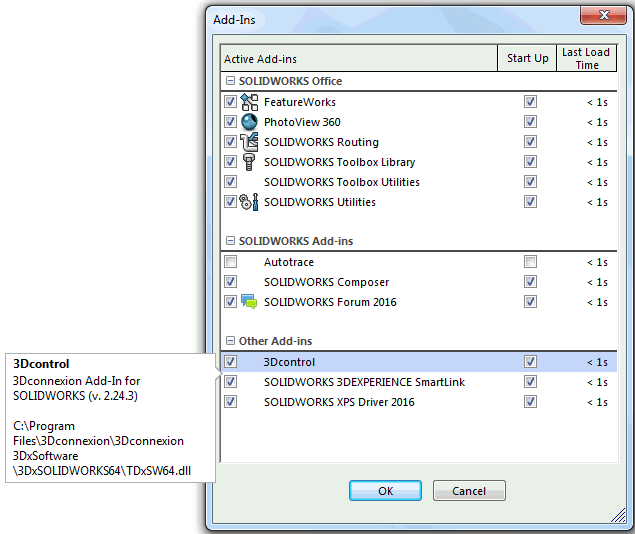Toggle SOLIDWORKS Routing active checkbox
This screenshot has width=635, height=534.
230,142
